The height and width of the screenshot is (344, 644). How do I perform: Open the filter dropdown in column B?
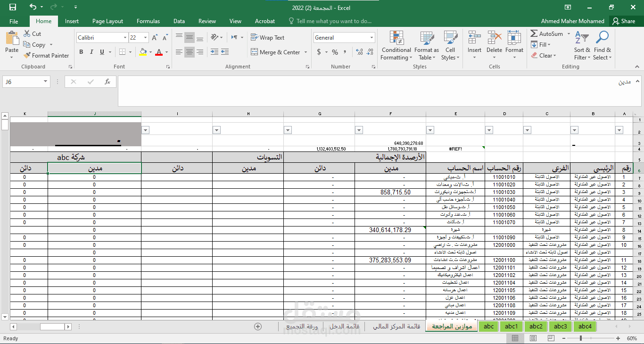(574, 130)
